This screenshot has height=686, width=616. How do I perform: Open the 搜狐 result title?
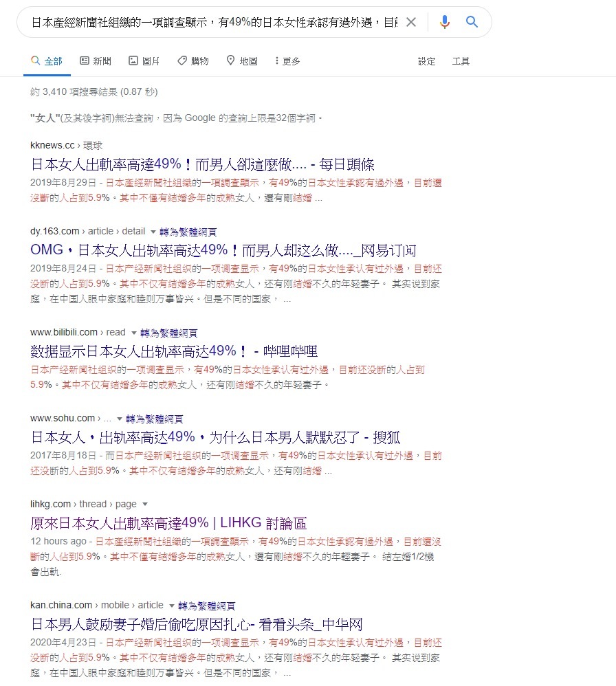click(x=216, y=436)
